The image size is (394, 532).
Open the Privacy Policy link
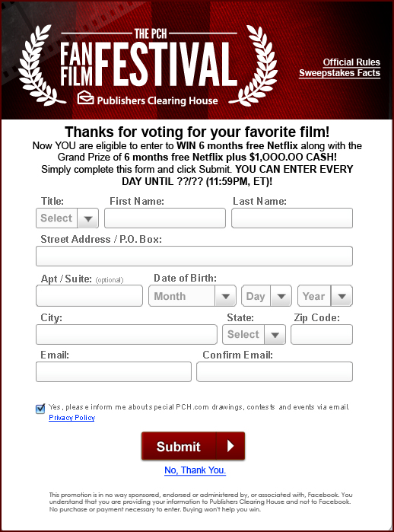(x=72, y=417)
